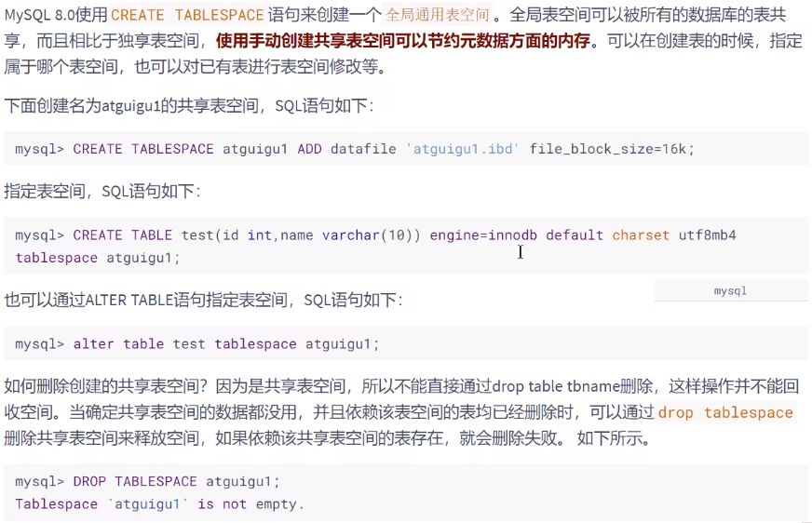Click inline code CREATE TABLESPACE in first paragraph

point(187,15)
